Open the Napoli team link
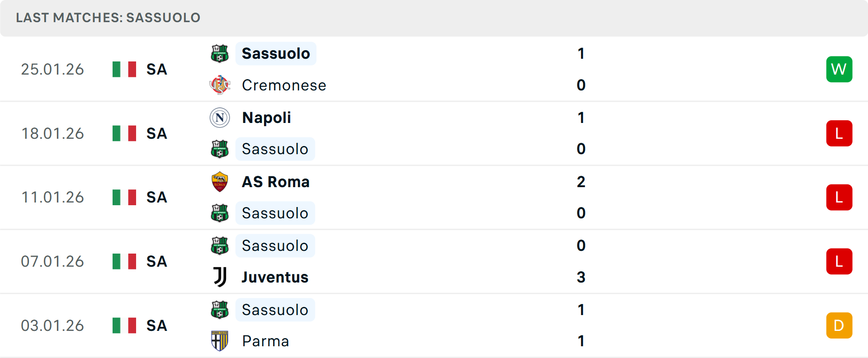The image size is (868, 358). (267, 118)
